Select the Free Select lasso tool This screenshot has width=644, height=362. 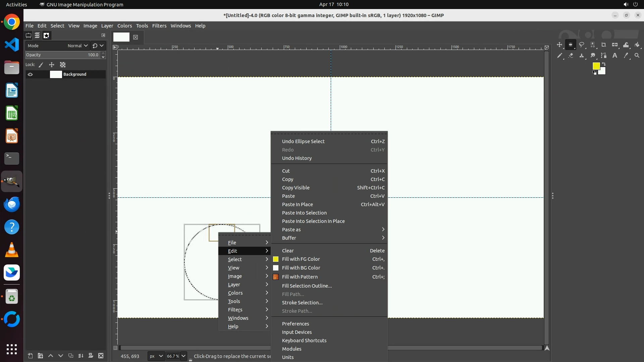582,45
